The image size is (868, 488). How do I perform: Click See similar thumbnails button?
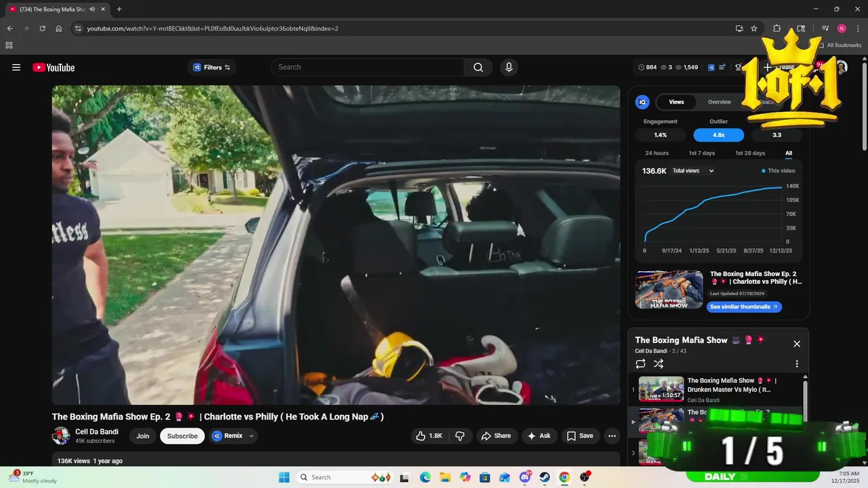(744, 307)
